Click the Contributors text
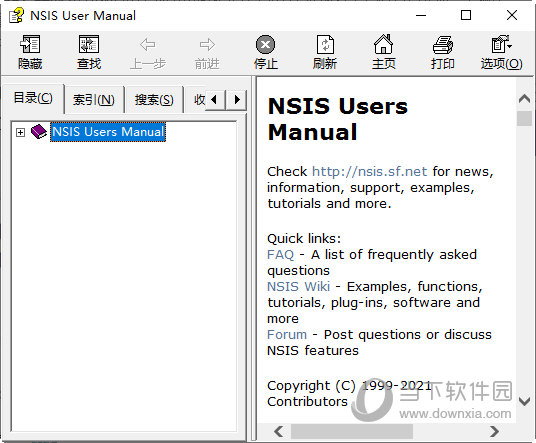 (x=307, y=402)
